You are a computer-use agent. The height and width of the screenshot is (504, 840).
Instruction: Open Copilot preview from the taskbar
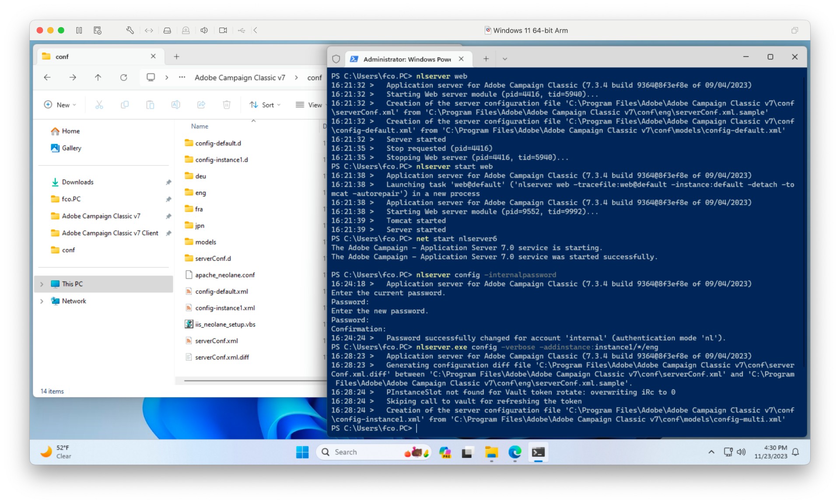click(x=445, y=452)
